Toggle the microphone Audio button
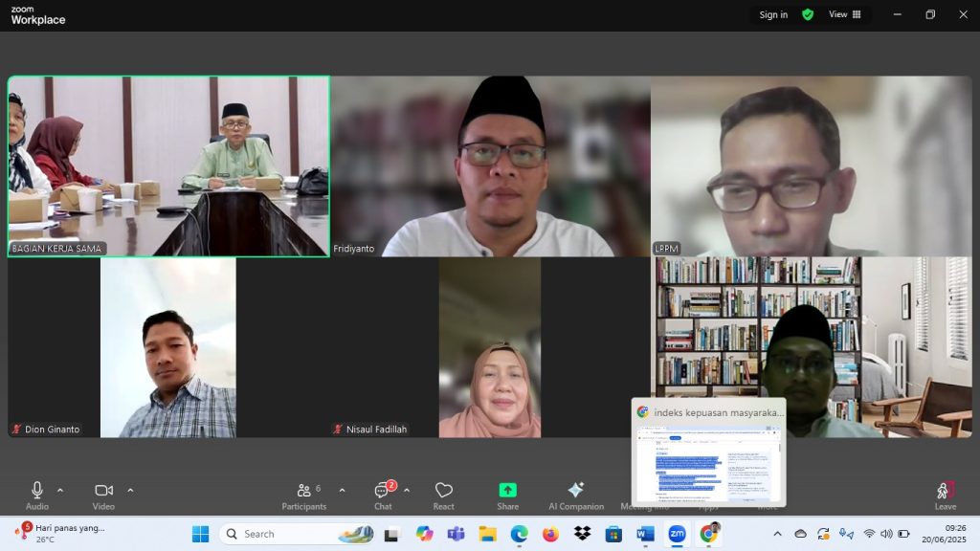980x551 pixels. coord(37,495)
